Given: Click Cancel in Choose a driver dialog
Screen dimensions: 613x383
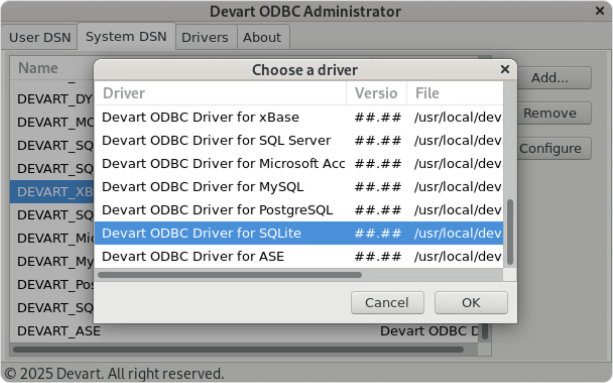Looking at the screenshot, I should point(387,302).
